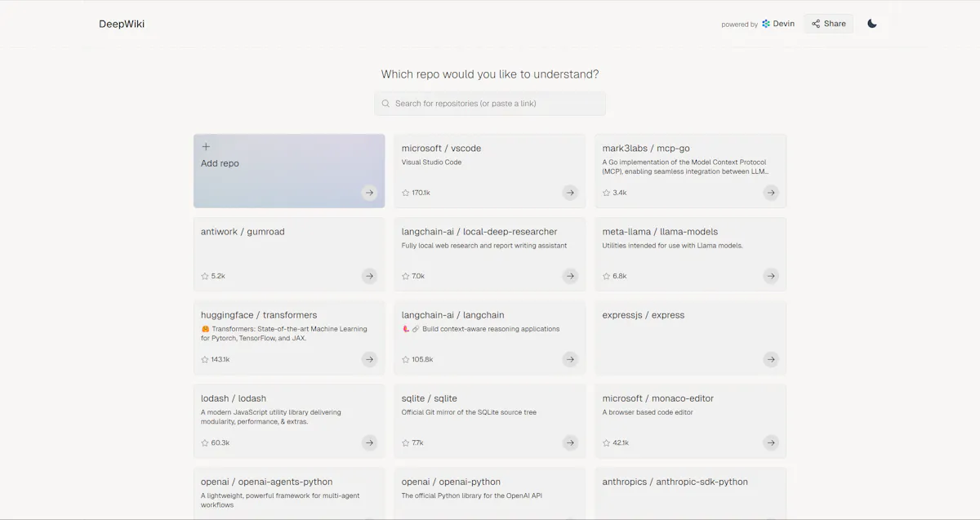Click 'Utilities intended for use with Llama models' text
Screen dimensions: 980x520
[673, 246]
